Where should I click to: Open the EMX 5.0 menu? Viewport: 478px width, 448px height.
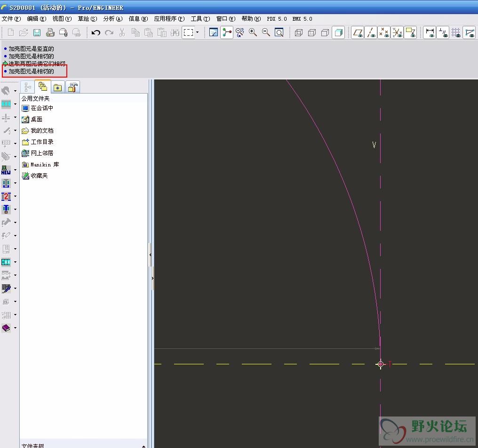pos(302,19)
